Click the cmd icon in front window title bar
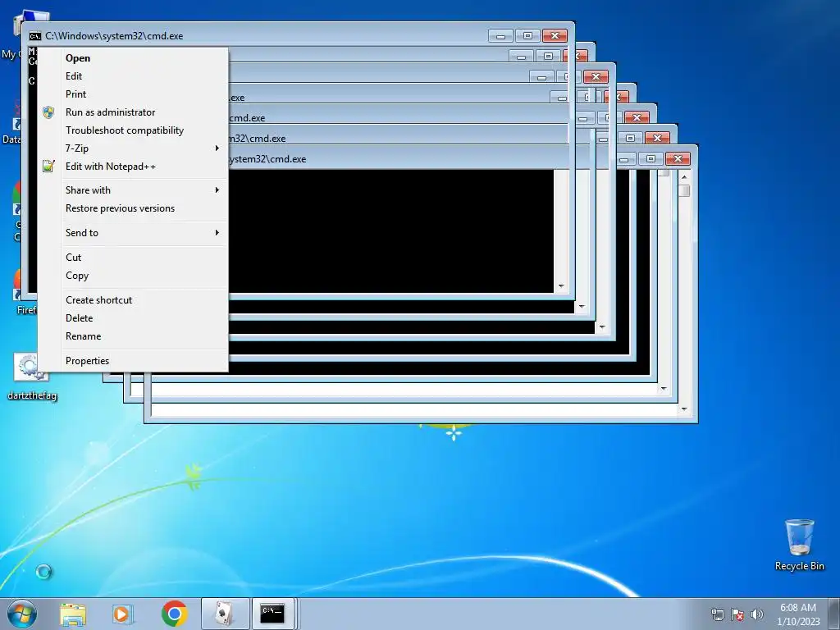 coord(35,36)
